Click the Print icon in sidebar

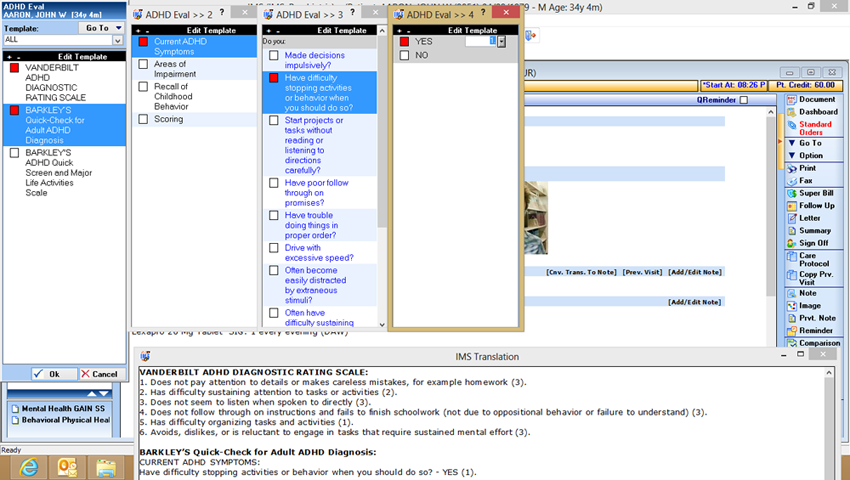pyautogui.click(x=791, y=169)
